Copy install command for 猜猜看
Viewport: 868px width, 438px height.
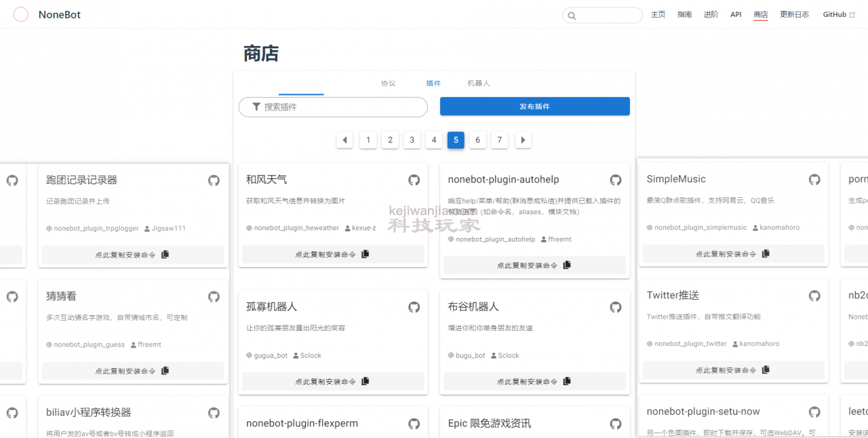click(133, 371)
